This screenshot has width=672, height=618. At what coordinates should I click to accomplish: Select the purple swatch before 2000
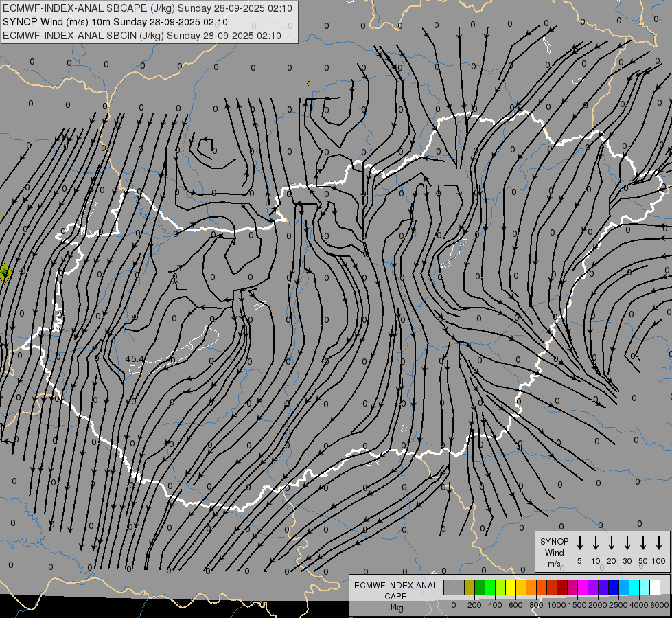pos(592,587)
